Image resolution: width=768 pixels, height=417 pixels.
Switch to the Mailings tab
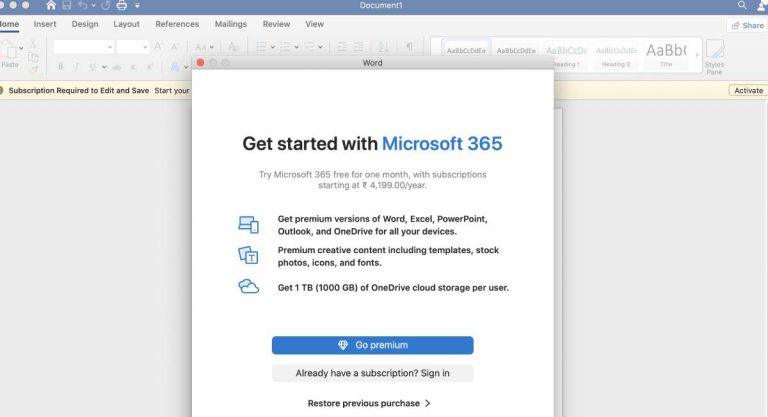[231, 24]
